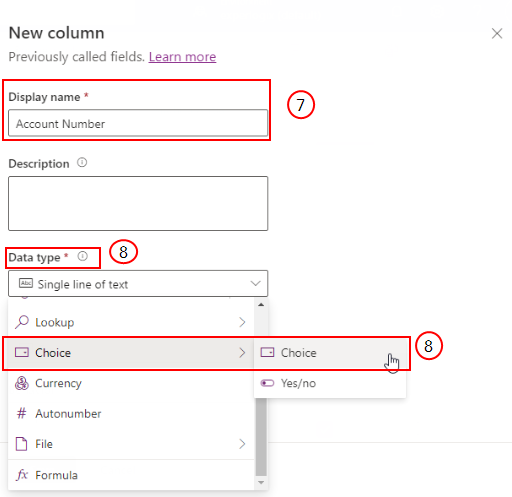Image resolution: width=512 pixels, height=497 pixels.
Task: Click the dropdown list scrollbar thumb
Action: click(261, 437)
